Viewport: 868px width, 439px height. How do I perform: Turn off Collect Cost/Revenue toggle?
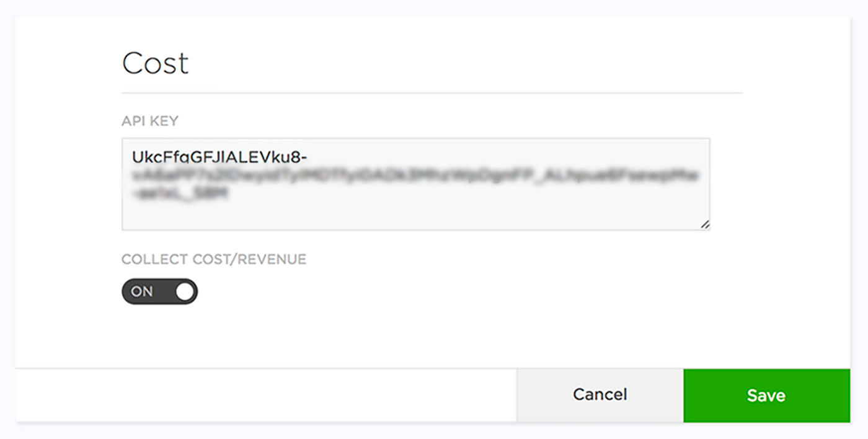(159, 291)
